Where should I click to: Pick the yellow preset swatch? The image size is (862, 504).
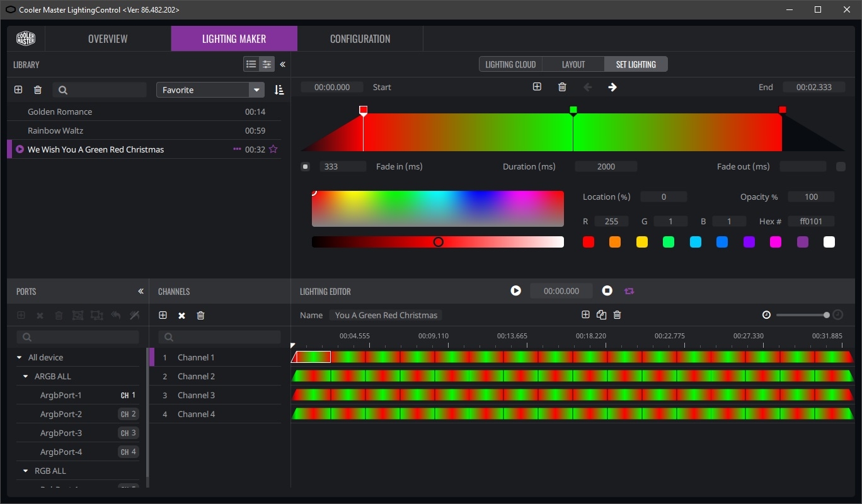tap(642, 242)
